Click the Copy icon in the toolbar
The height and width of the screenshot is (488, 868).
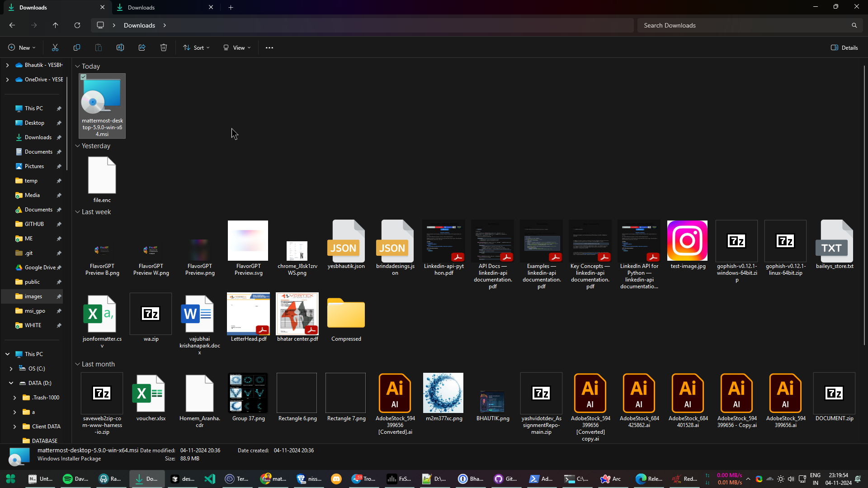point(77,47)
